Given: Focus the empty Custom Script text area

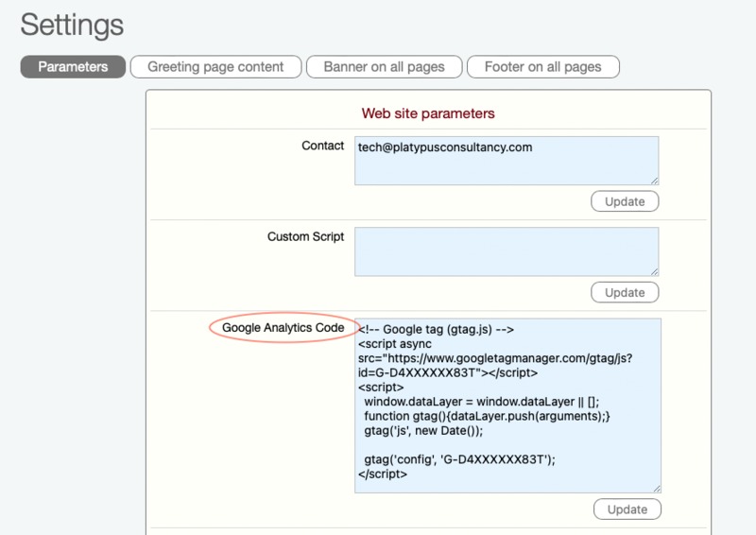Looking at the screenshot, I should tap(507, 251).
